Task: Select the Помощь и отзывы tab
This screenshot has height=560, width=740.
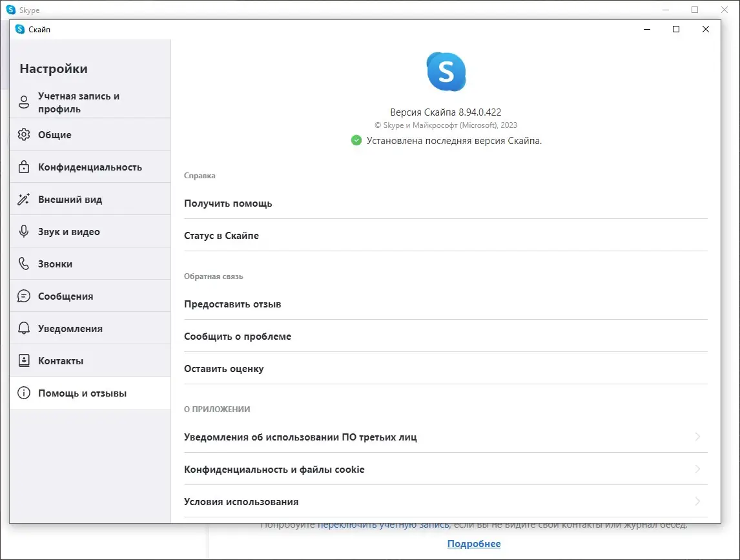Action: tap(90, 393)
